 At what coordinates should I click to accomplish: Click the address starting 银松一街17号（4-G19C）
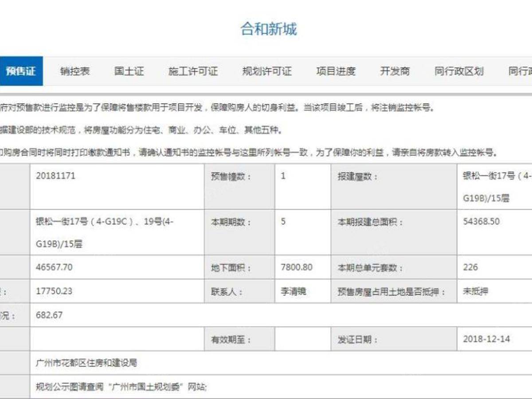click(x=105, y=232)
